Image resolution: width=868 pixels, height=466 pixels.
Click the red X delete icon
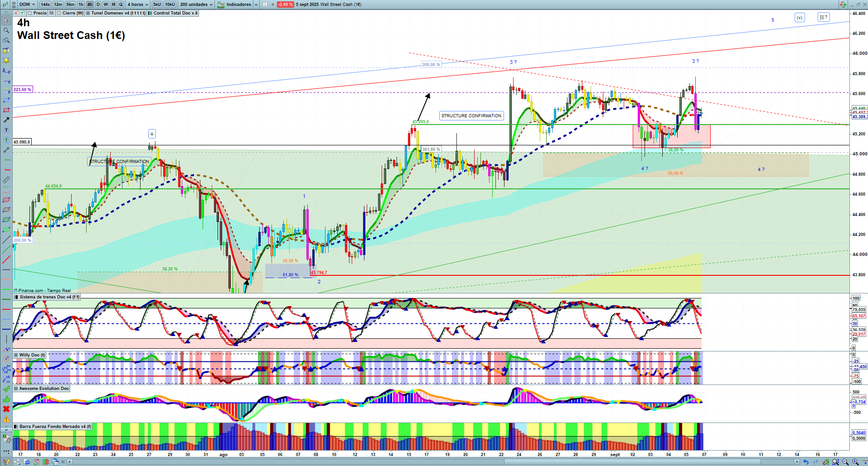(6, 409)
